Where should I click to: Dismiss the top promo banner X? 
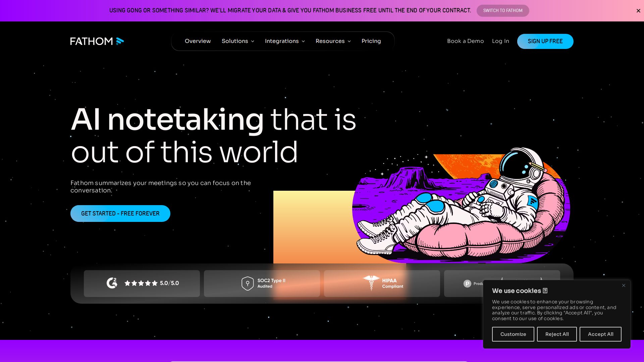tap(638, 11)
